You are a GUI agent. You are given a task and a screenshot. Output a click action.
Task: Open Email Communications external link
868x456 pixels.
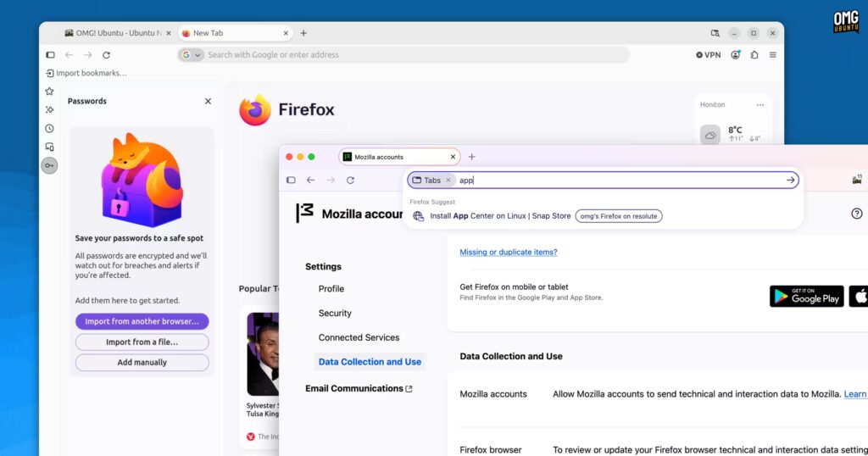pyautogui.click(x=359, y=388)
